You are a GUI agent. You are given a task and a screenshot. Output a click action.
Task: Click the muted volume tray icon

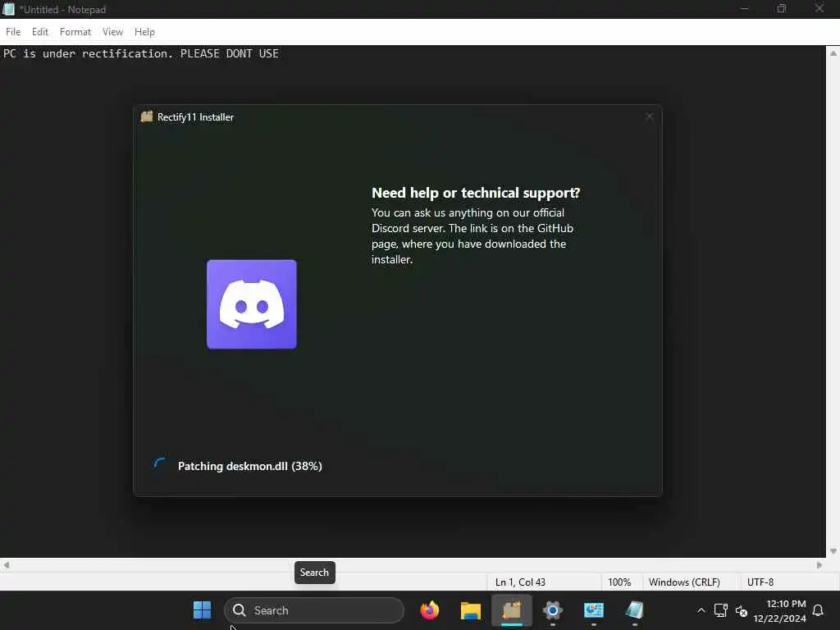coord(741,610)
